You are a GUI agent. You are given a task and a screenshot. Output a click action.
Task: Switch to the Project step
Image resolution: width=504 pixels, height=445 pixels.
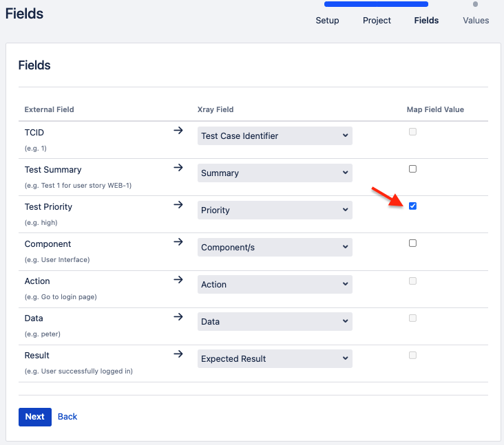377,21
